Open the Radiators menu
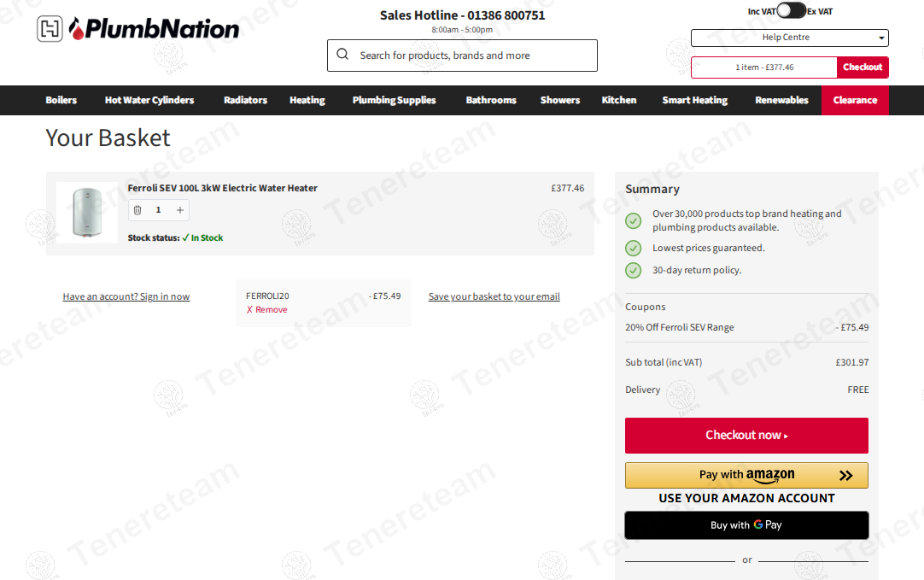924x580 pixels. [245, 101]
